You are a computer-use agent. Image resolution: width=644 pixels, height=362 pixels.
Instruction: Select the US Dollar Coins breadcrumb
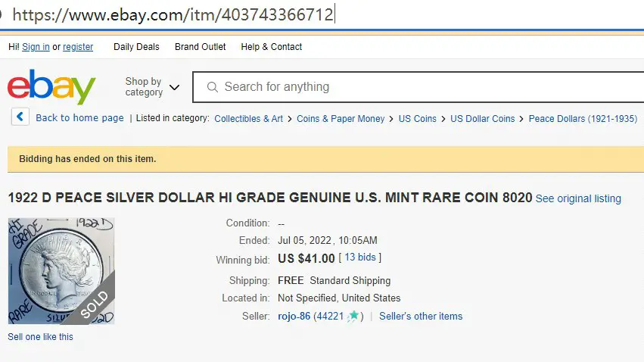(x=482, y=119)
